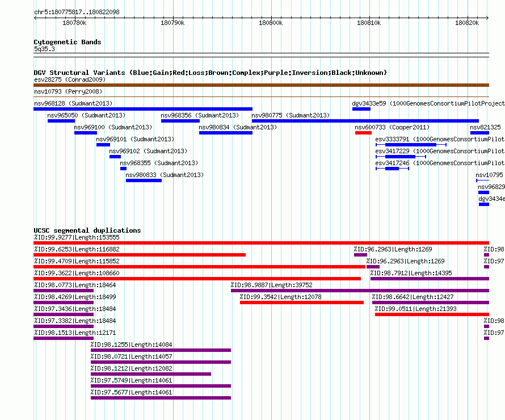Click the 180800k ruler position
Image resolution: width=505 pixels, height=420 pixels.
271,23
